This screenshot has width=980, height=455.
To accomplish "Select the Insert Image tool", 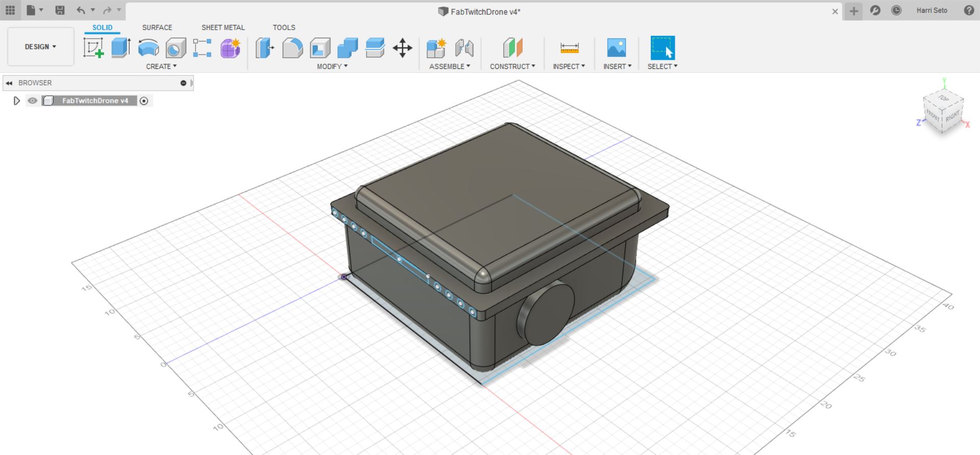I will click(x=617, y=48).
